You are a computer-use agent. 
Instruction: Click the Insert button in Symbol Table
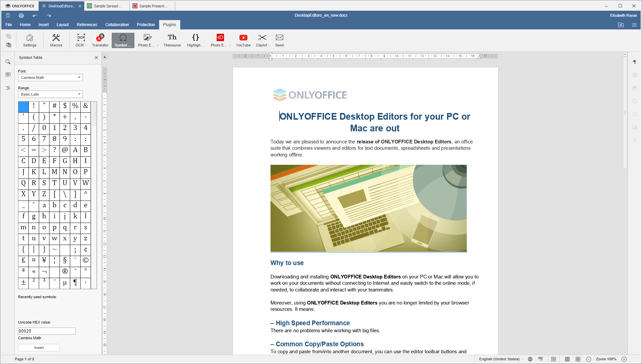(39, 348)
